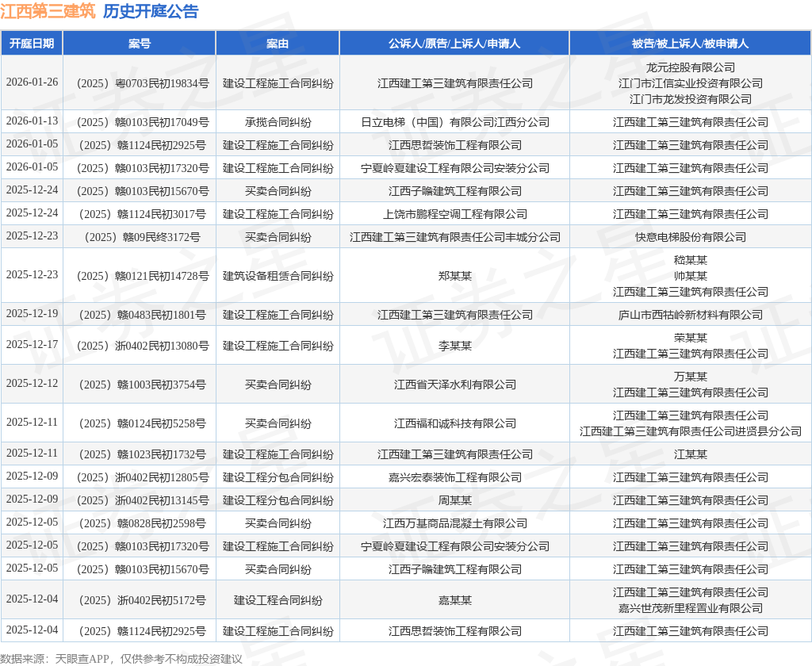Screen dimensions: 812x666
Task: Click case number 浙0402民初13080号
Action: tap(143, 346)
